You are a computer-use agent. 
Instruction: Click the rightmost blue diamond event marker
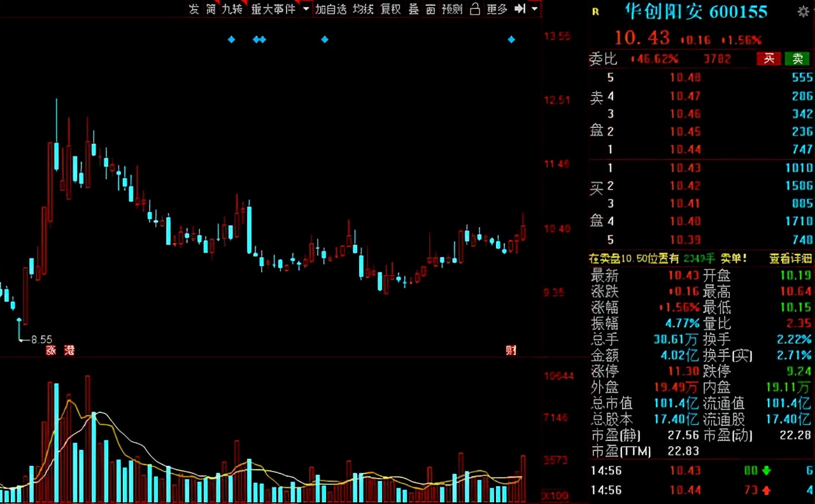point(511,39)
